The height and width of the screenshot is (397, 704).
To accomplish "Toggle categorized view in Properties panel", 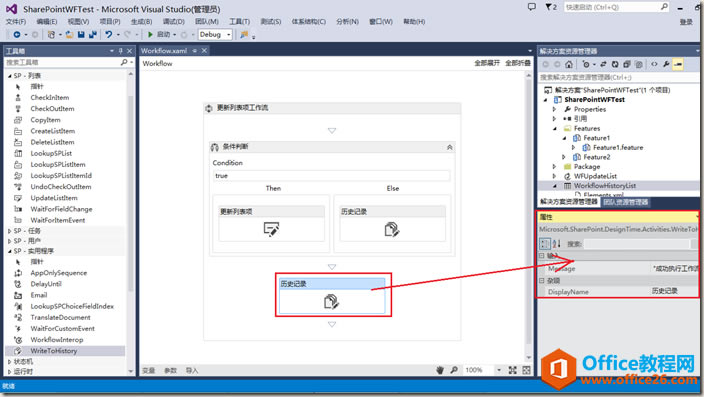I will point(545,244).
